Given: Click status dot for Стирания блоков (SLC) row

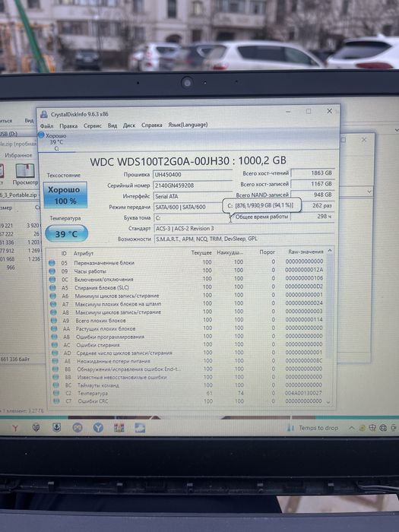Looking at the screenshot, I should coord(52,287).
